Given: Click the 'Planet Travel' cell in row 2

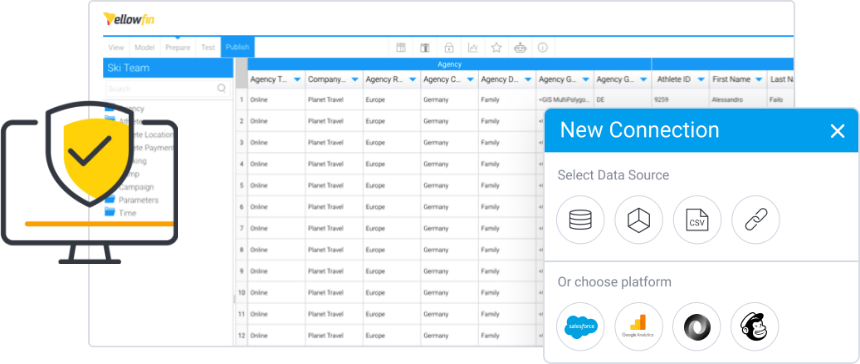Looking at the screenshot, I should click(334, 121).
